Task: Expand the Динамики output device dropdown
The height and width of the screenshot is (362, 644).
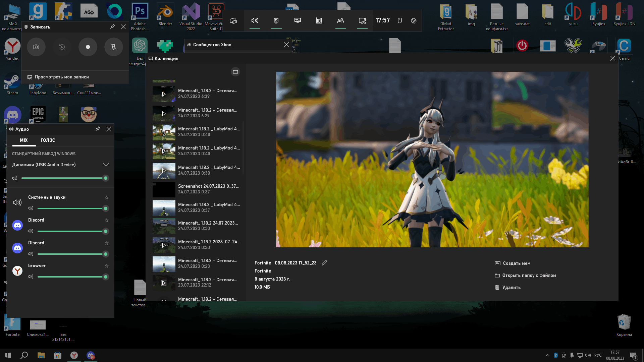Action: [106, 165]
